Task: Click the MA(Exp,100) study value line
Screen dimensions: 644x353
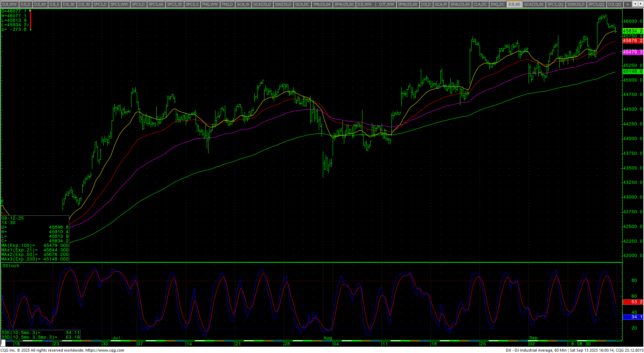Action: coord(35,245)
